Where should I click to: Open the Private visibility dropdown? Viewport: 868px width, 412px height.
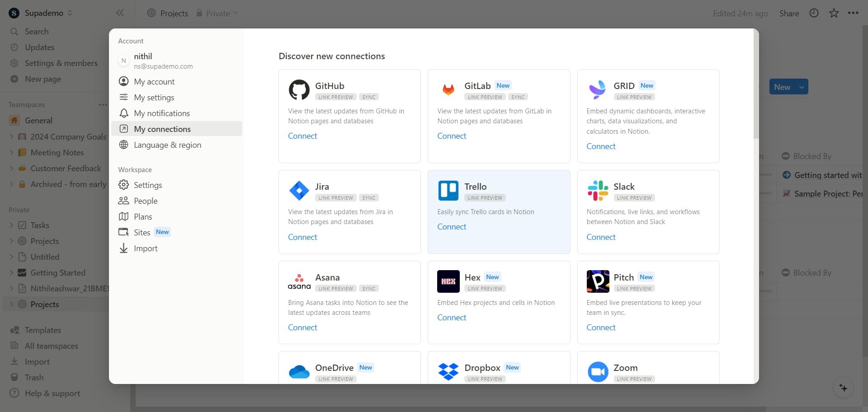point(217,13)
